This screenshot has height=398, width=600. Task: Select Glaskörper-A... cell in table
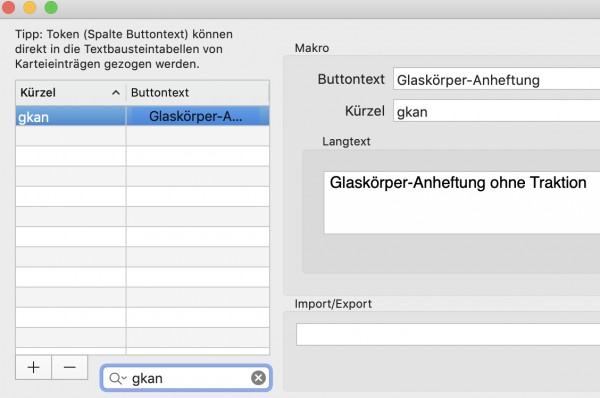pos(197,116)
